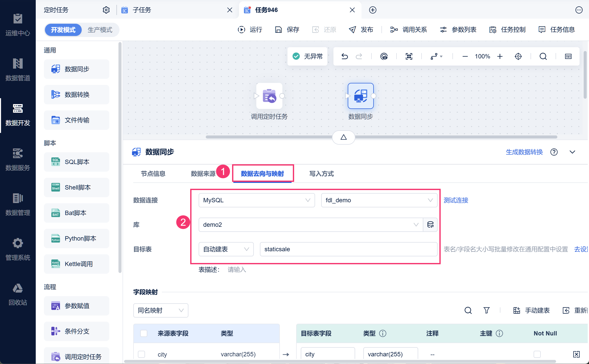This screenshot has height=364, width=589.
Task: Click the staticsale table name field
Action: (348, 249)
